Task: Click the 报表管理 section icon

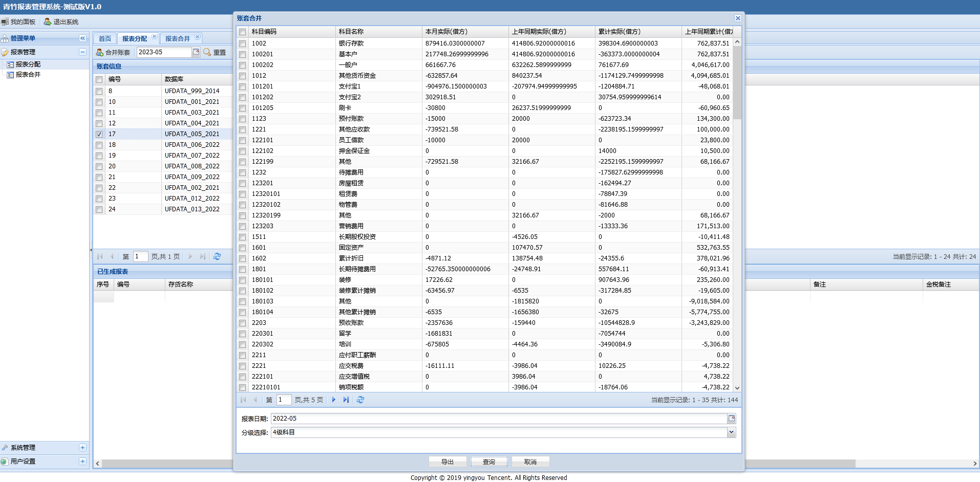Action: click(5, 52)
